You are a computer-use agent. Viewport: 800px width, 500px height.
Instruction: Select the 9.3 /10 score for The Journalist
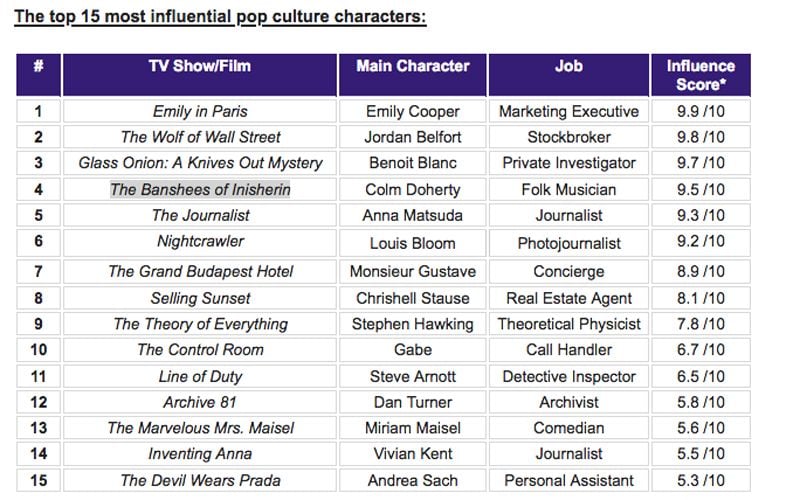click(701, 215)
